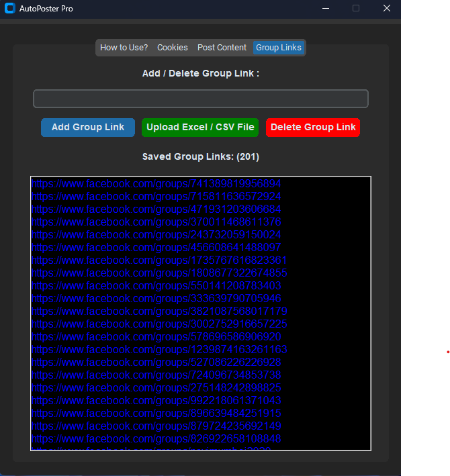
Task: Close the AutoPoster Pro window
Action: [387, 9]
